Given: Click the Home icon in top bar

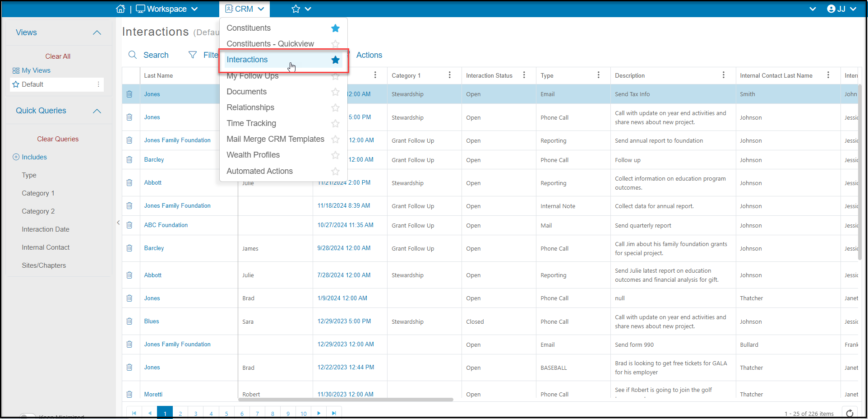Looking at the screenshot, I should pyautogui.click(x=120, y=9).
